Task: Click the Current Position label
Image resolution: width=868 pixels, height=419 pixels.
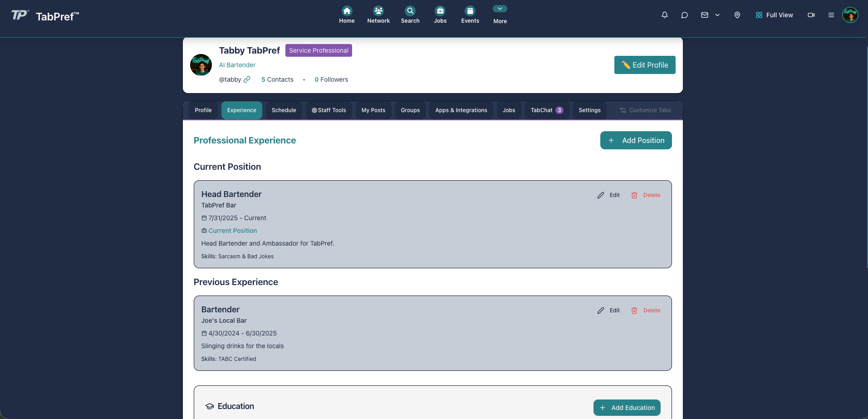Action: point(233,231)
